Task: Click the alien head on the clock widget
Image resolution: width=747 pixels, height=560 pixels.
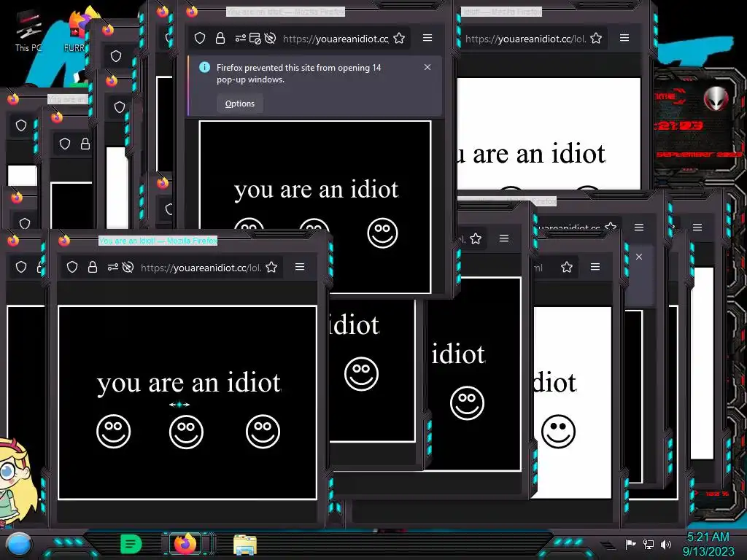Action: click(x=716, y=98)
